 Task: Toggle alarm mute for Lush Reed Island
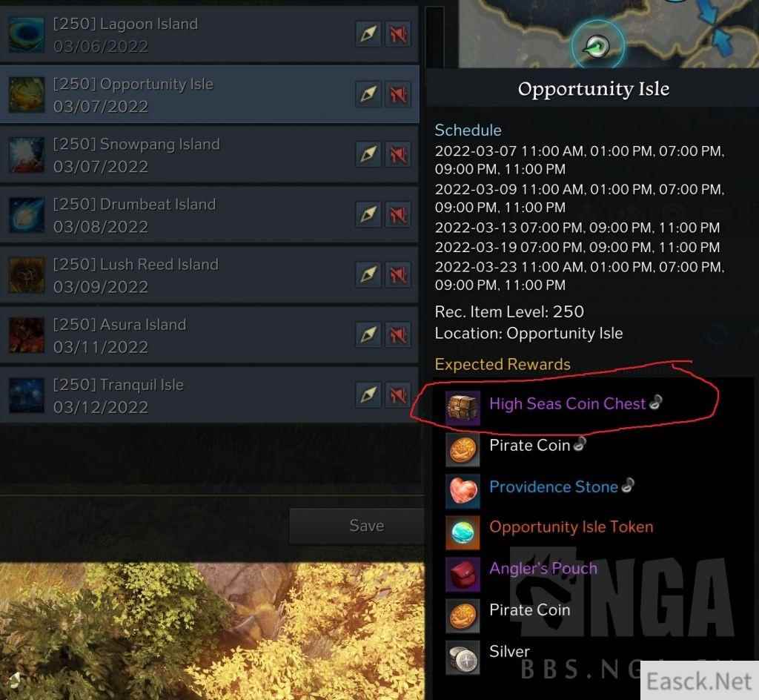[x=398, y=274]
